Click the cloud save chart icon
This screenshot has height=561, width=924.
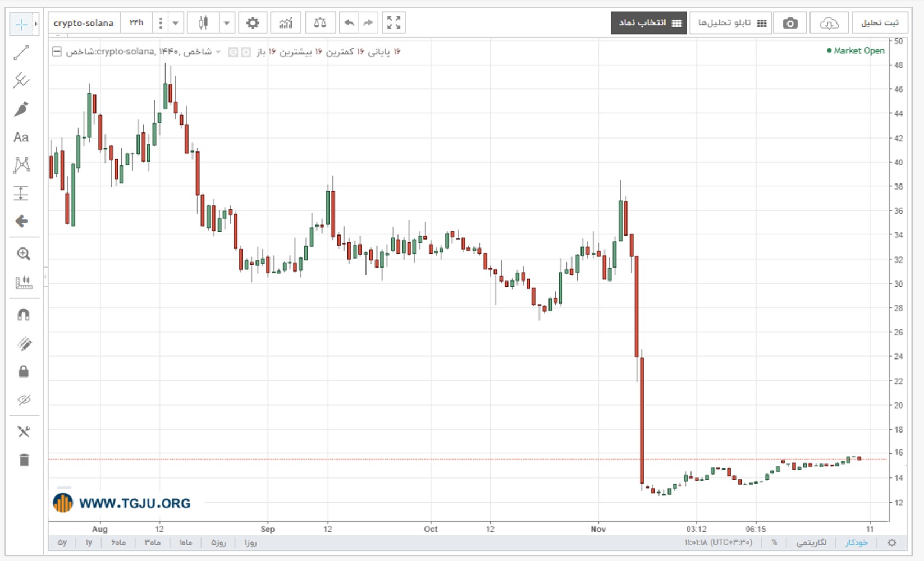829,23
